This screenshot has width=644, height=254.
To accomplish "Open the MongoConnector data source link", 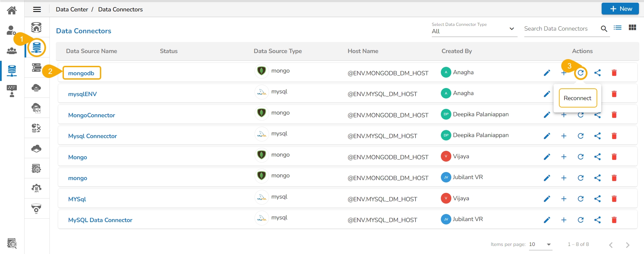I will (91, 115).
